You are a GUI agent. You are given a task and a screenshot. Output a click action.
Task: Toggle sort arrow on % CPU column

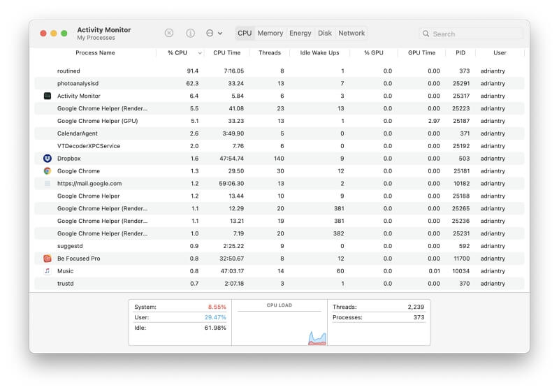point(200,52)
